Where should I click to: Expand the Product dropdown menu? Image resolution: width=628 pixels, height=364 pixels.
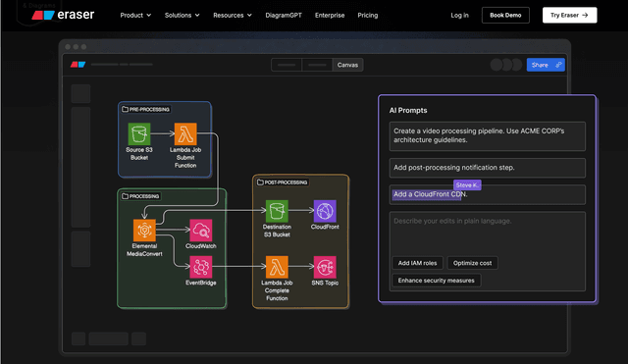point(135,16)
